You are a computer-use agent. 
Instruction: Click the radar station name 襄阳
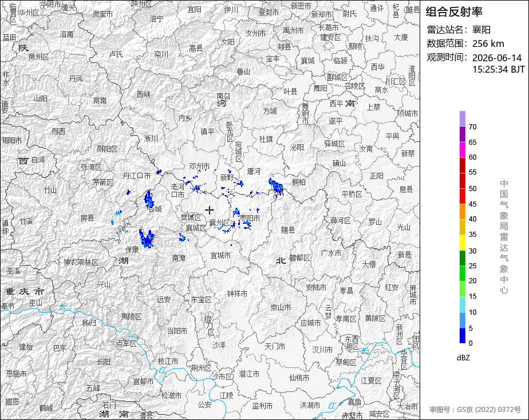pos(481,30)
